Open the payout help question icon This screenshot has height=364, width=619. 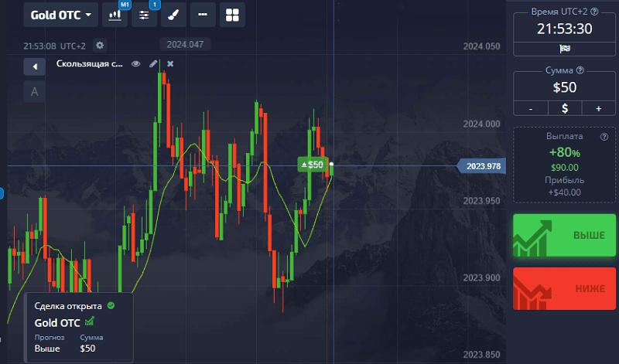click(604, 137)
